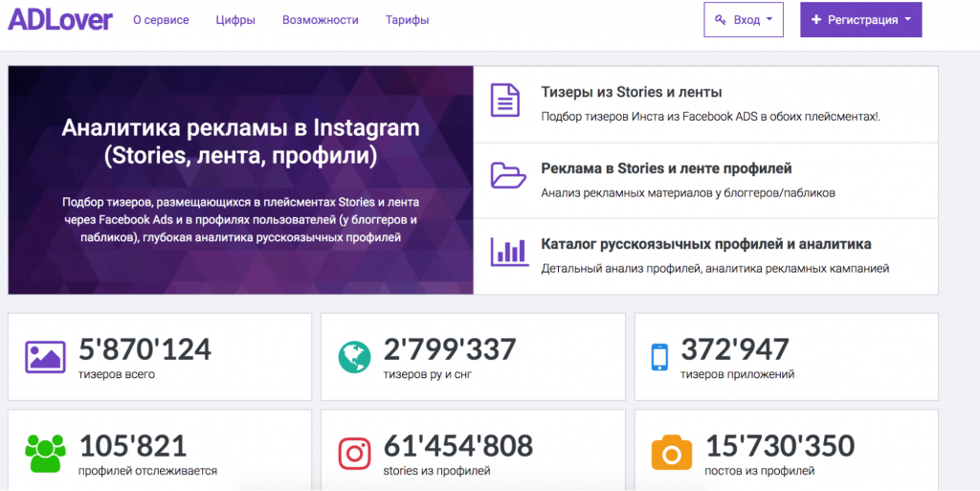The image size is (980, 491).
Task: Click the 5'870'124 total teasers number
Action: (x=145, y=349)
